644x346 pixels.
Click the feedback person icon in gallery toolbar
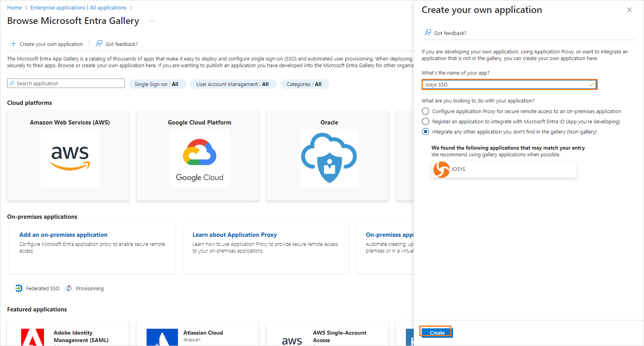click(x=99, y=44)
